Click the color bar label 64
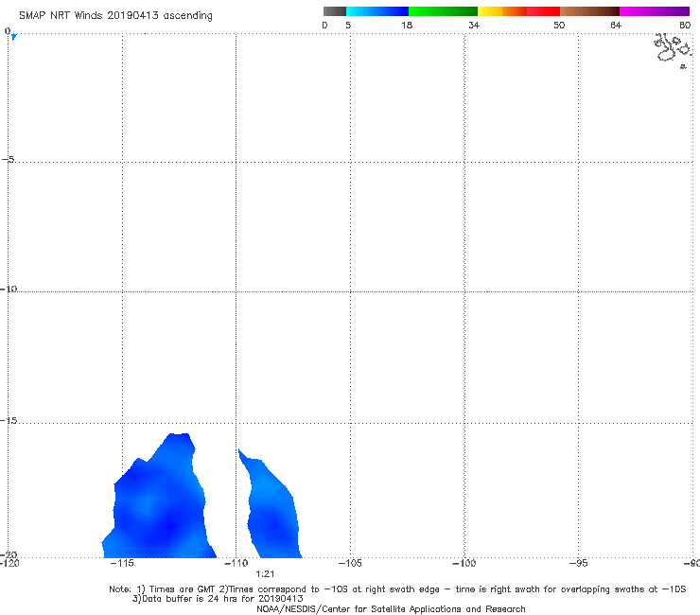The width and height of the screenshot is (700, 615). point(616,26)
